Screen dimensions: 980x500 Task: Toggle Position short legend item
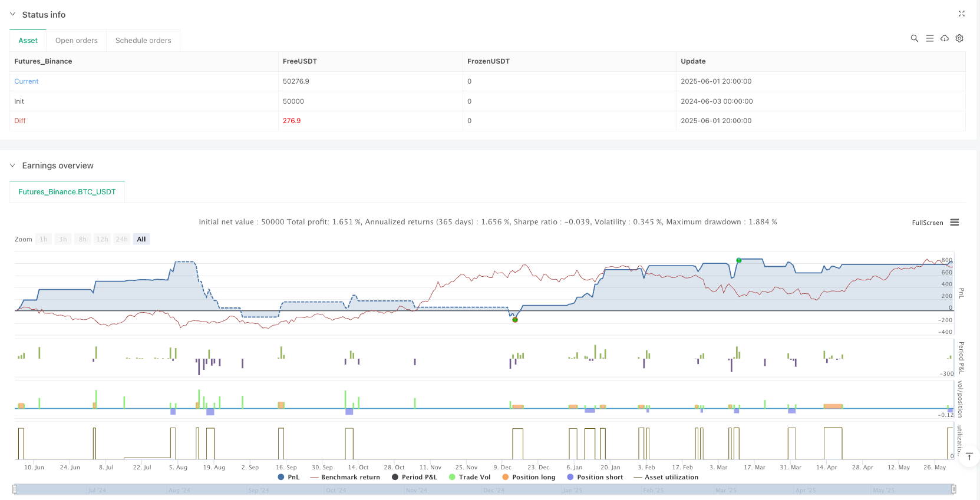[x=595, y=477]
